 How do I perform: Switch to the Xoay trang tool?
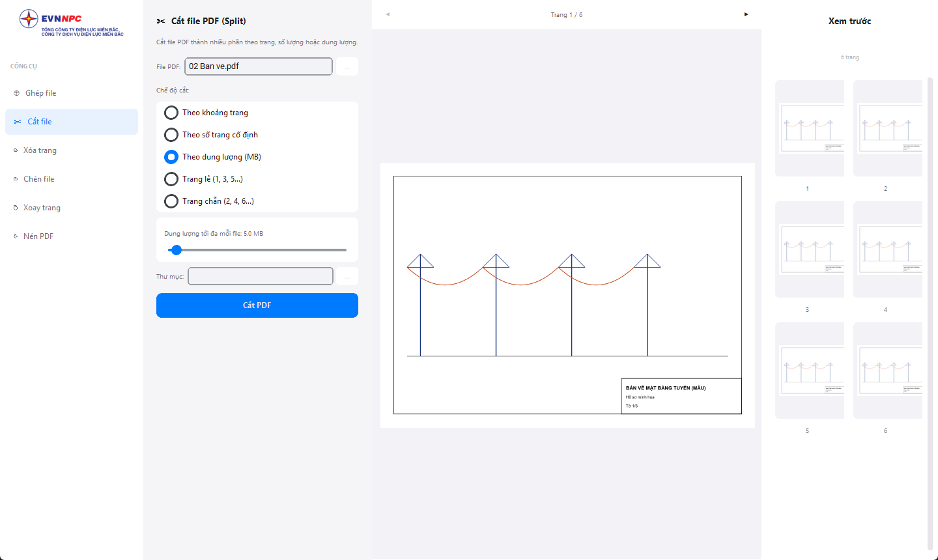pos(72,208)
